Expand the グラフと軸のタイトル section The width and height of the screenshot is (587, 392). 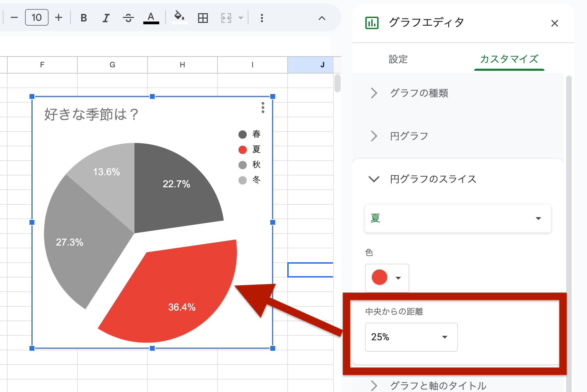pyautogui.click(x=374, y=385)
